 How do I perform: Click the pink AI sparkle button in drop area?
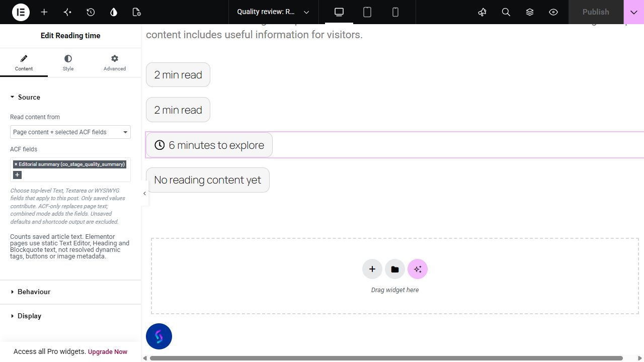click(x=418, y=269)
